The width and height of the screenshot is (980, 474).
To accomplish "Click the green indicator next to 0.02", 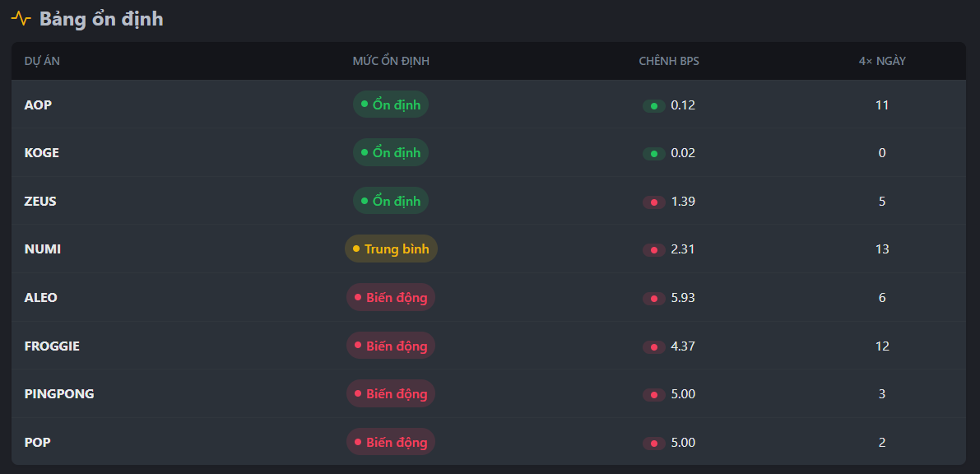I will pos(654,154).
